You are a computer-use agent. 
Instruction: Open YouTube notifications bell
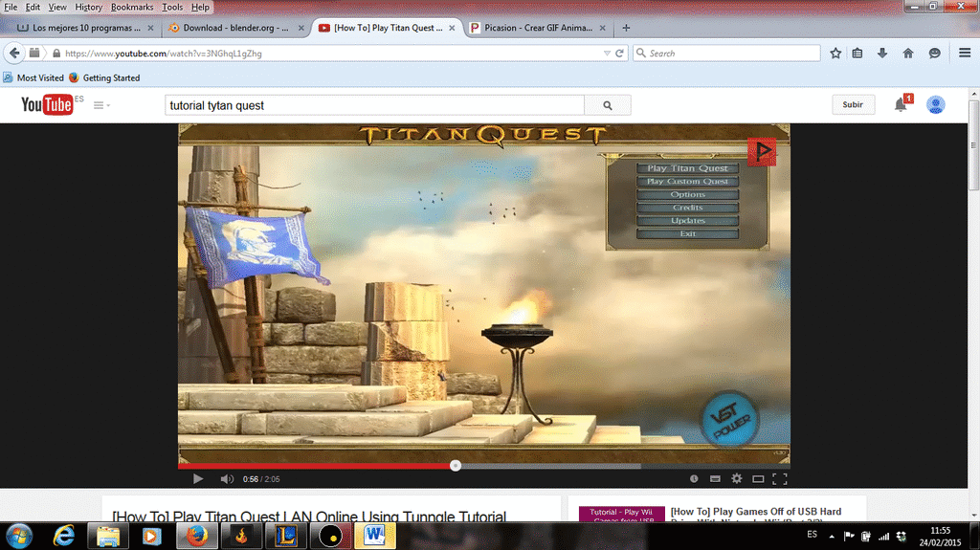click(901, 105)
